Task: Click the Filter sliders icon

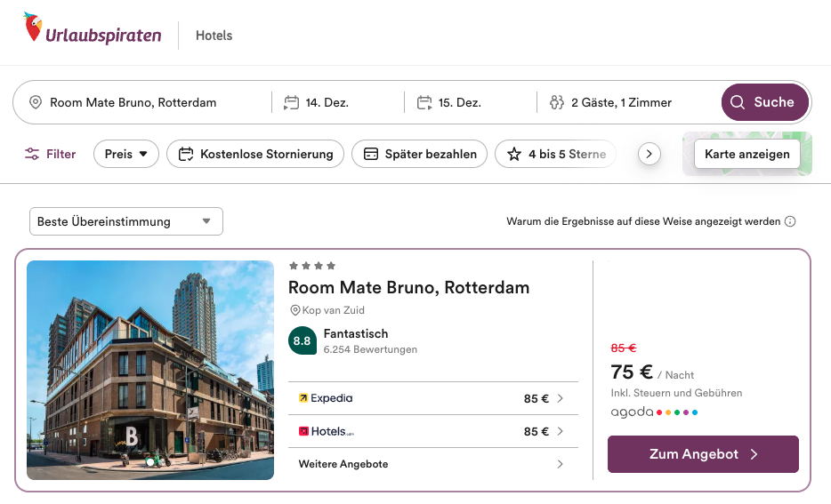Action: click(x=32, y=154)
